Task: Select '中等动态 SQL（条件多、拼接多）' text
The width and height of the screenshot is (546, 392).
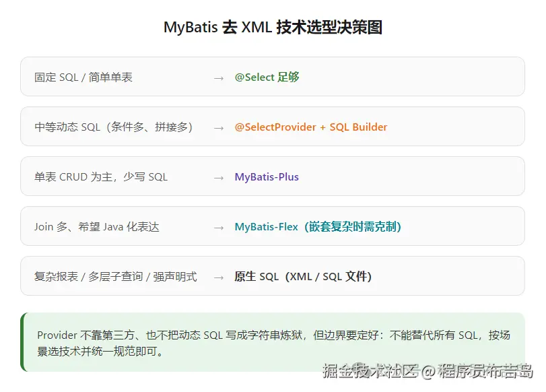Action: [114, 127]
